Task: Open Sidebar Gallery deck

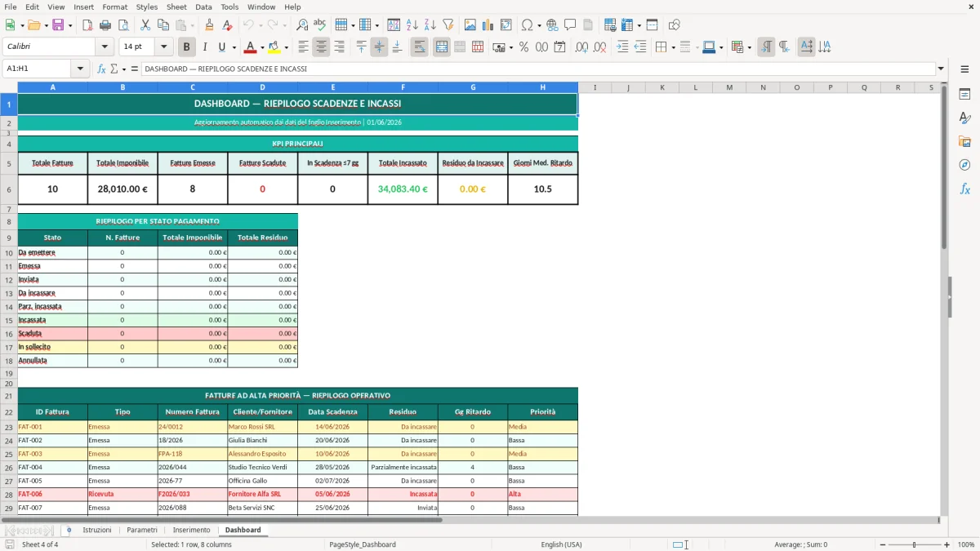Action: pyautogui.click(x=964, y=141)
